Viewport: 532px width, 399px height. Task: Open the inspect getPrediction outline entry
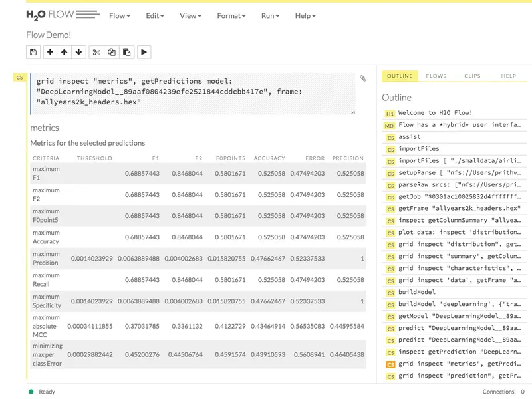pos(460,352)
